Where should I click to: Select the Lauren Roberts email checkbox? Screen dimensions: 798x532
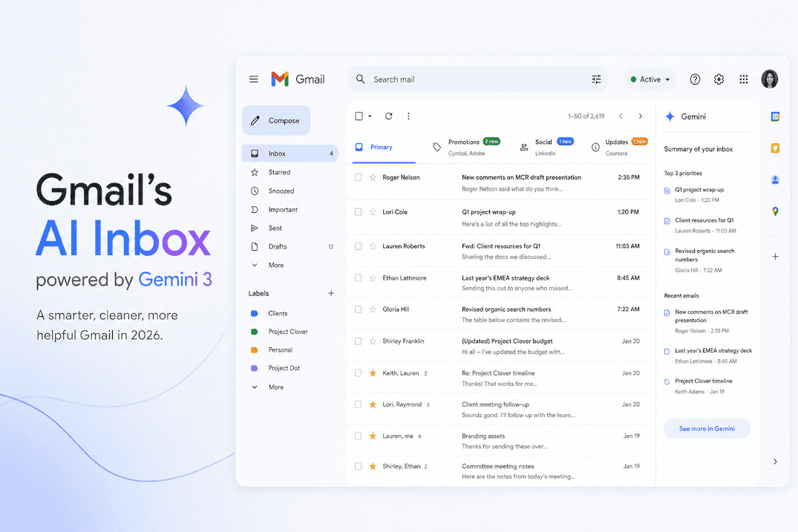[x=359, y=246]
